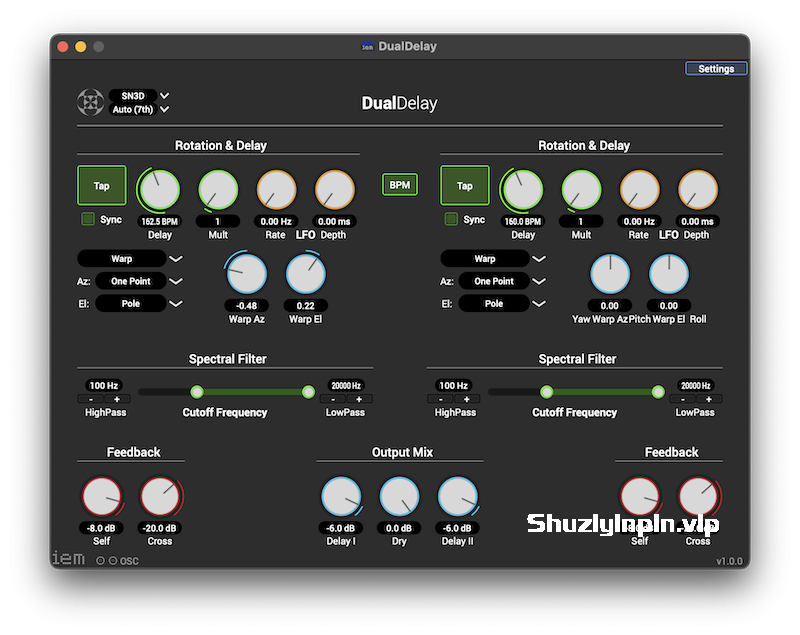Click the right Mult knob
The height and width of the screenshot is (635, 800).
[x=581, y=190]
